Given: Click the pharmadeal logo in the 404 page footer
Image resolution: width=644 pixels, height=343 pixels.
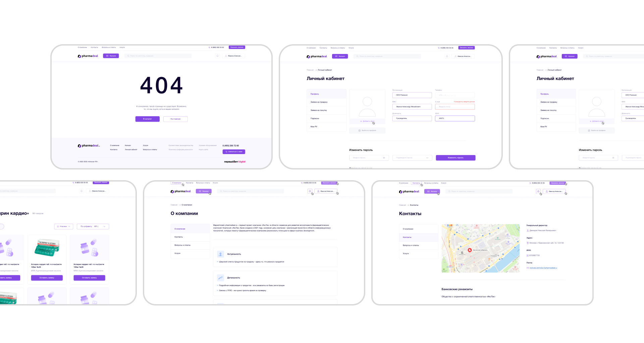Looking at the screenshot, I should click(x=89, y=146).
